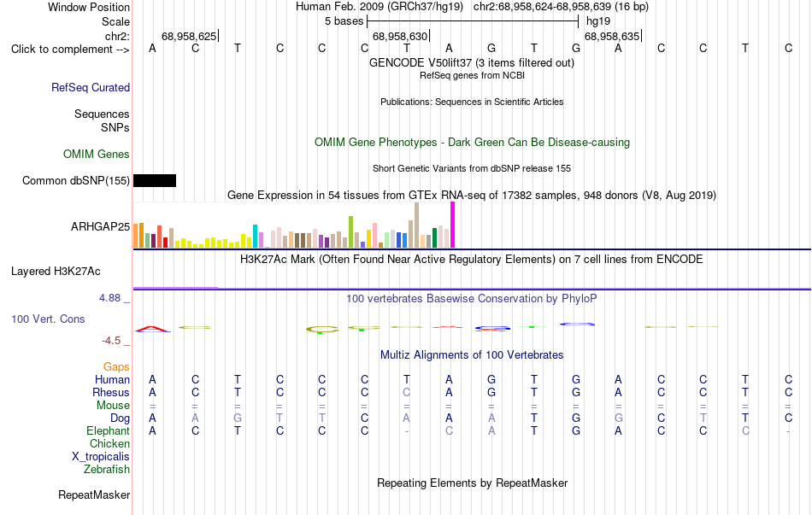
Task: Click 'Multiz Alignments of 100 Vertebrates' title
Action: tap(472, 355)
